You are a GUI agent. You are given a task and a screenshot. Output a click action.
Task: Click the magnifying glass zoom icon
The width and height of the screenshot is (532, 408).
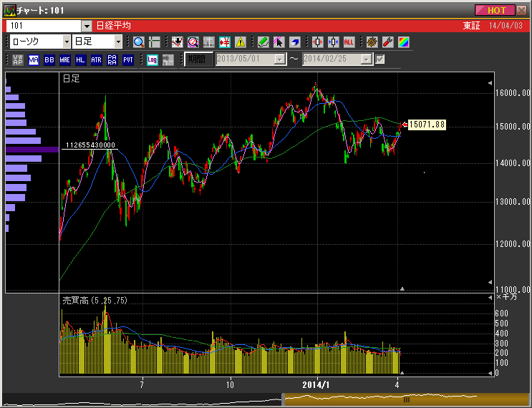click(x=138, y=42)
